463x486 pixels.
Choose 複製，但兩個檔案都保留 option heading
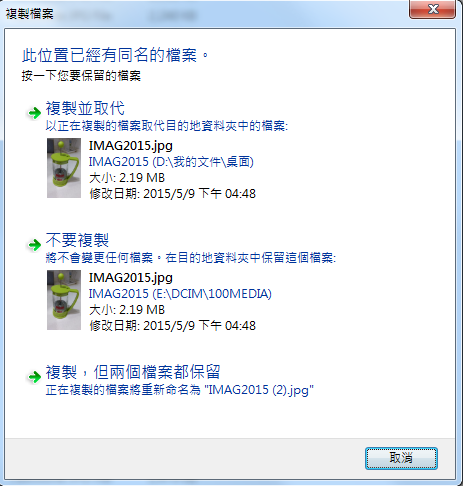[x=133, y=372]
